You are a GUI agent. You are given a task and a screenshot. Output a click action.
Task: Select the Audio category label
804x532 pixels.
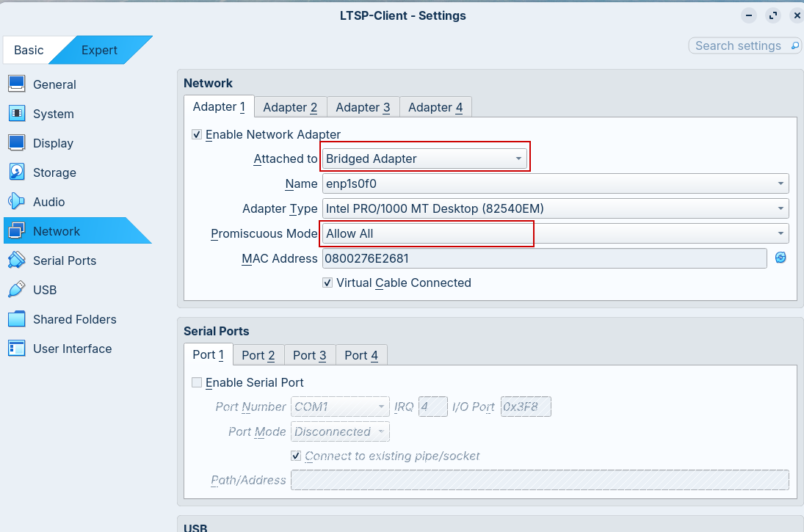tap(48, 202)
